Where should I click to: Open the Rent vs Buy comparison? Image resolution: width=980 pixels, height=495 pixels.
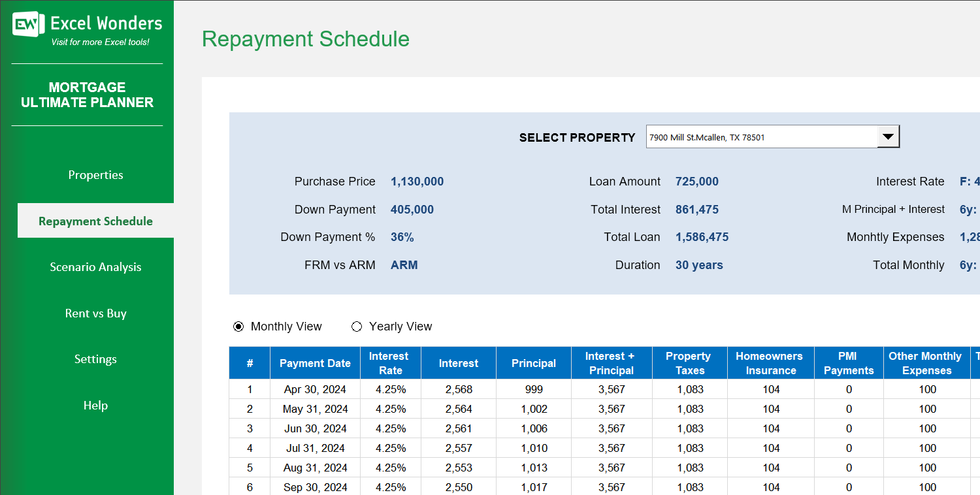[x=95, y=313]
